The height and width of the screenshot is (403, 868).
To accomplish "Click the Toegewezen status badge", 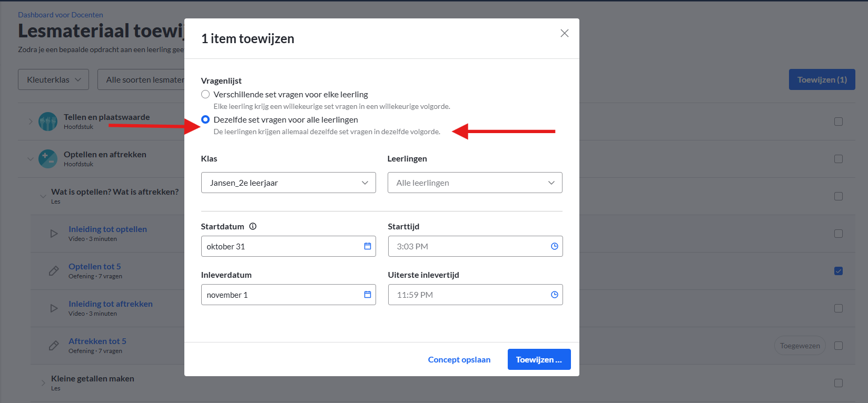I will [800, 346].
